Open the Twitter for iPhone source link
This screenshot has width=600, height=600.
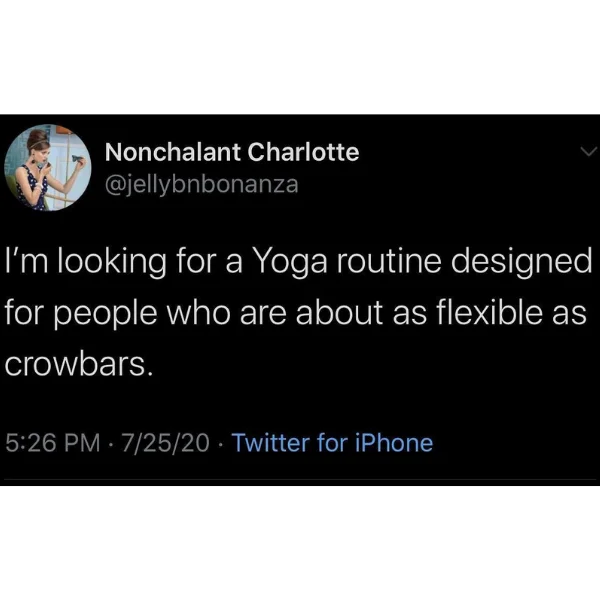(332, 443)
